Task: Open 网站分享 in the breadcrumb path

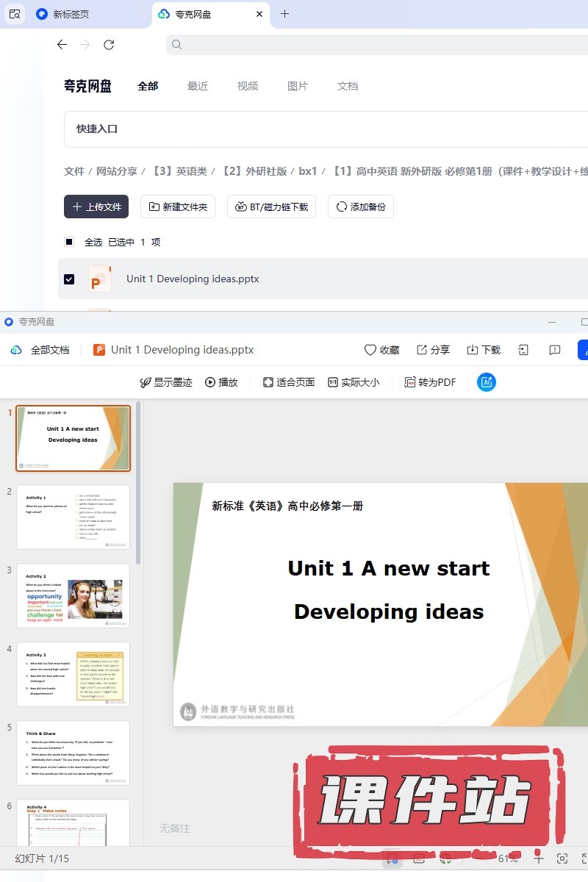Action: point(117,171)
